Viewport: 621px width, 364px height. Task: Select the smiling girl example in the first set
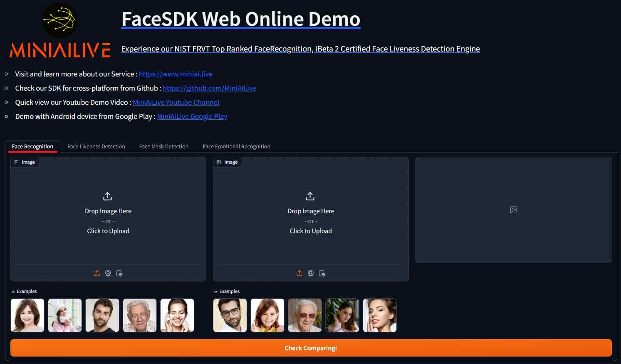coord(27,315)
